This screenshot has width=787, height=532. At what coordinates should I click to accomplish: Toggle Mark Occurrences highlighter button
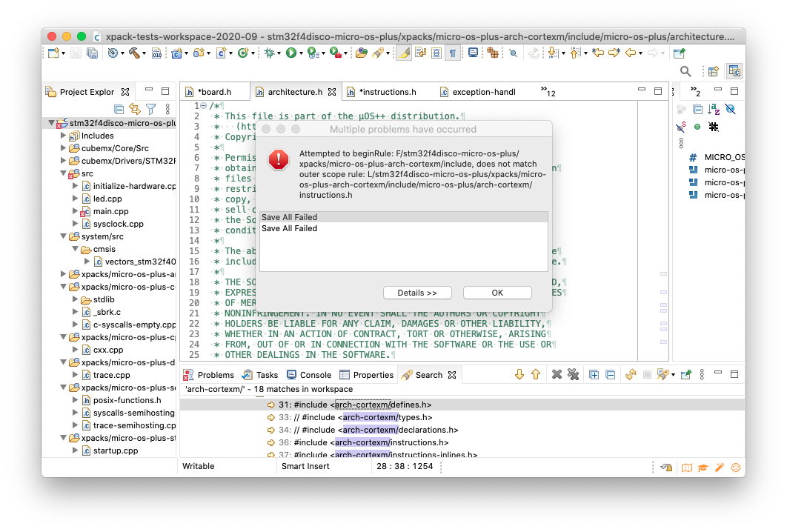click(x=403, y=53)
